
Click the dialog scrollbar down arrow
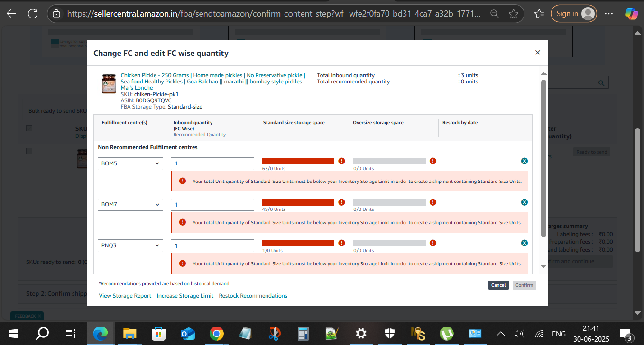pyautogui.click(x=543, y=266)
